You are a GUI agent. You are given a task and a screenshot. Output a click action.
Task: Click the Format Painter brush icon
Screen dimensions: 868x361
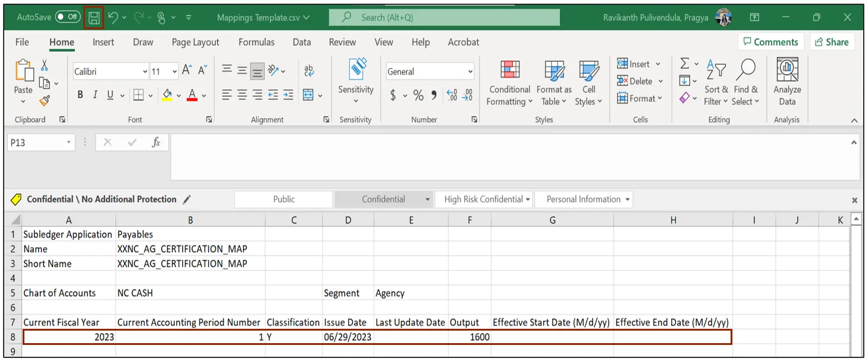pos(45,101)
